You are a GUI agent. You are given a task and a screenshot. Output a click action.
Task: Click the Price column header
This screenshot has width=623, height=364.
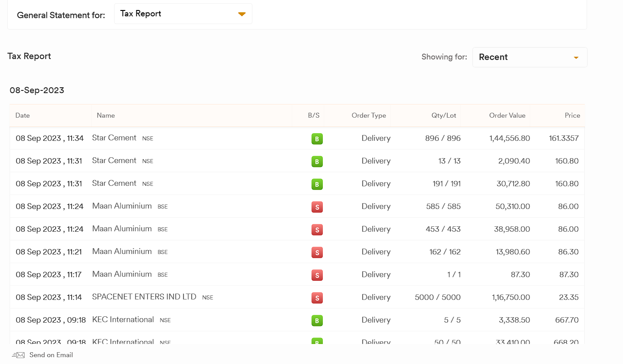tap(572, 115)
